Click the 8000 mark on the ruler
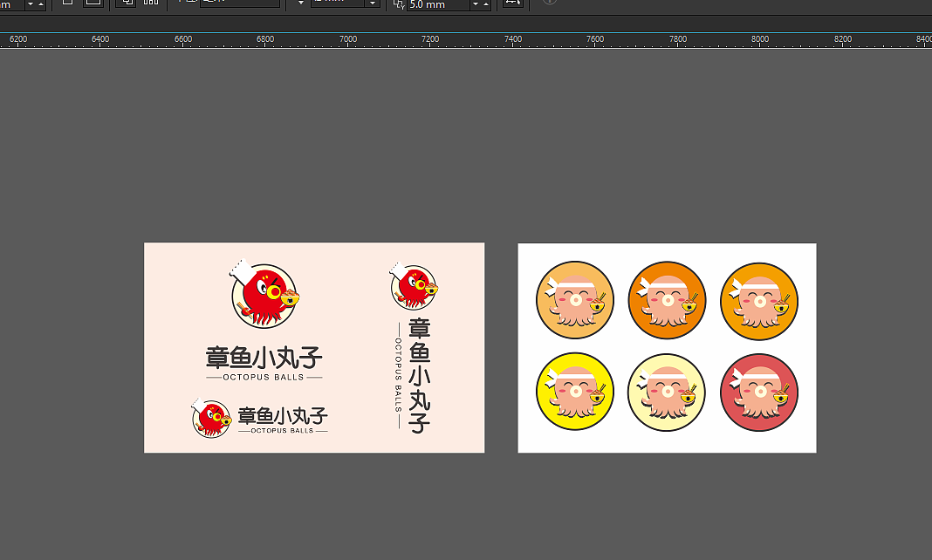This screenshot has height=560, width=932. (x=760, y=39)
